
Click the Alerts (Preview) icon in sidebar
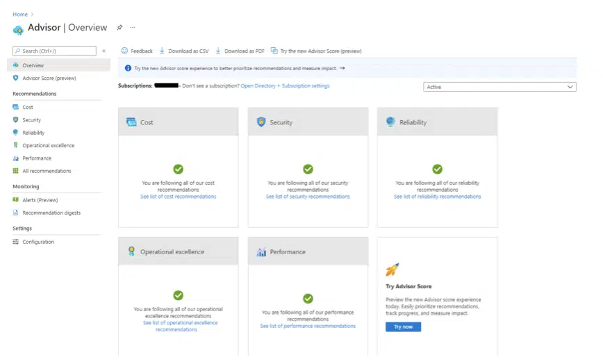point(15,199)
